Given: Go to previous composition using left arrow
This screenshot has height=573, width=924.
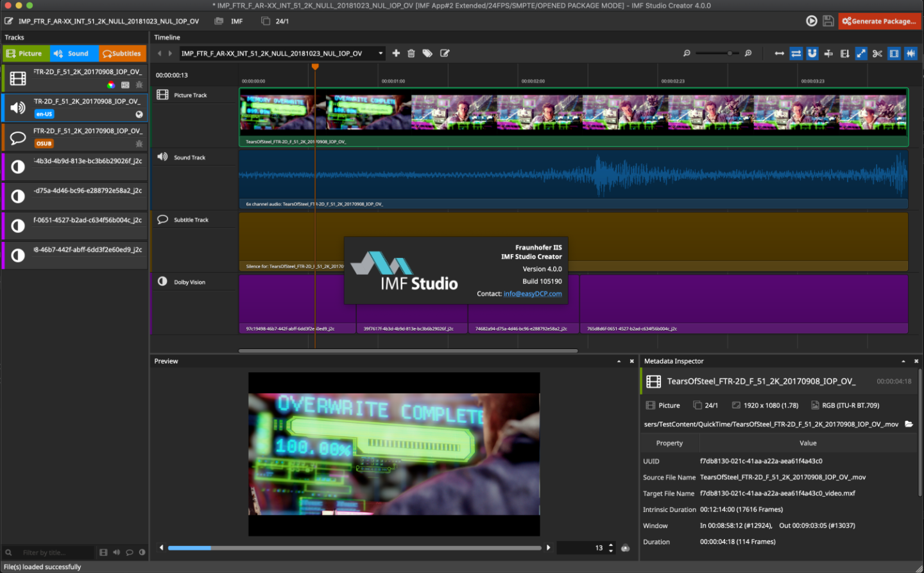Looking at the screenshot, I should coord(160,53).
